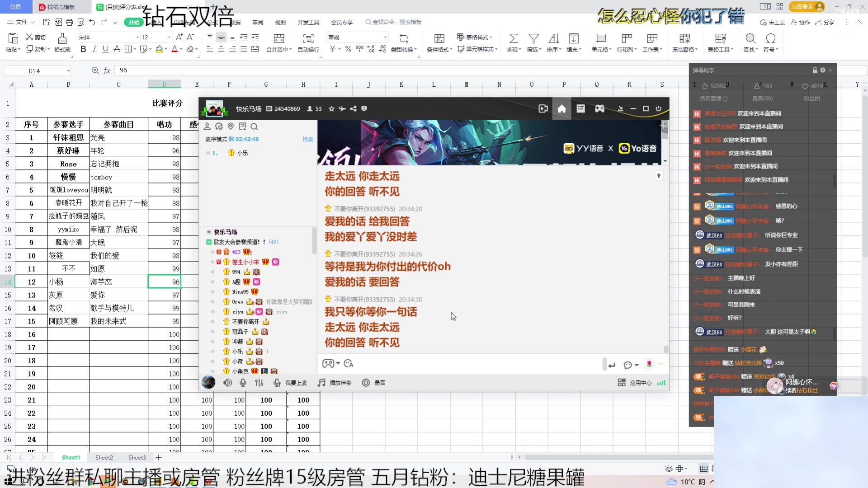Click the YY chat vertical scrollbar thumb
The image size is (868, 488).
(x=665, y=349)
